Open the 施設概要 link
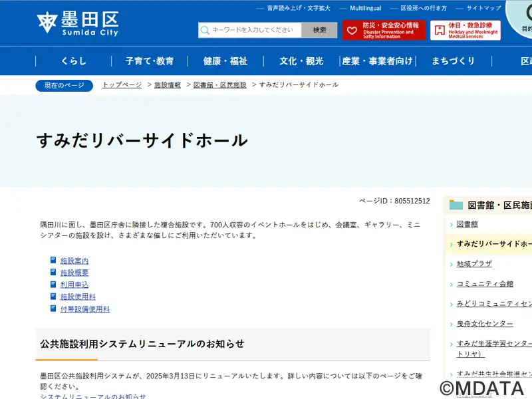 (74, 273)
